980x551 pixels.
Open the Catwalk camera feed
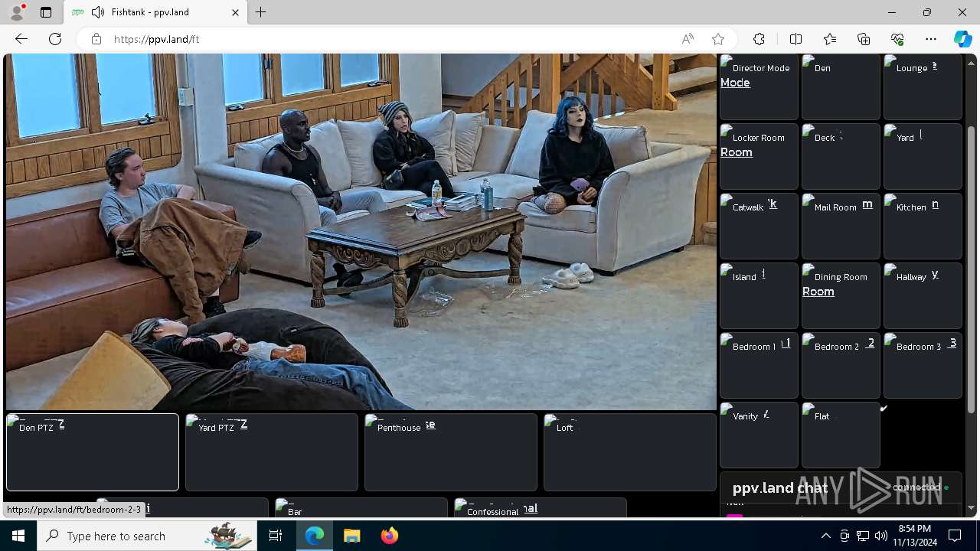(x=759, y=227)
